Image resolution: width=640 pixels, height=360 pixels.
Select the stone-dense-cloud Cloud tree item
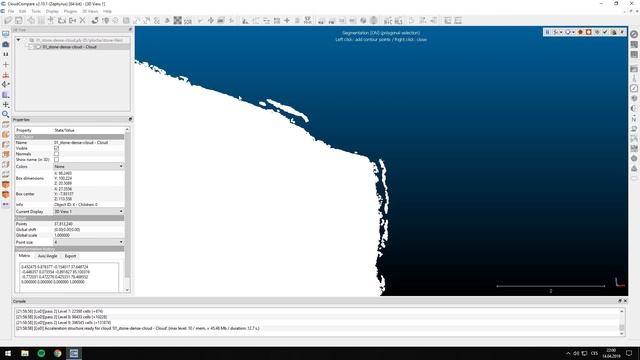69,47
